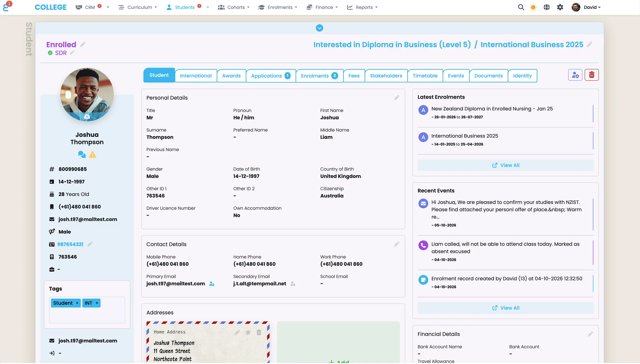
Task: Open the chat bubbles icon under name
Action: 82,155
